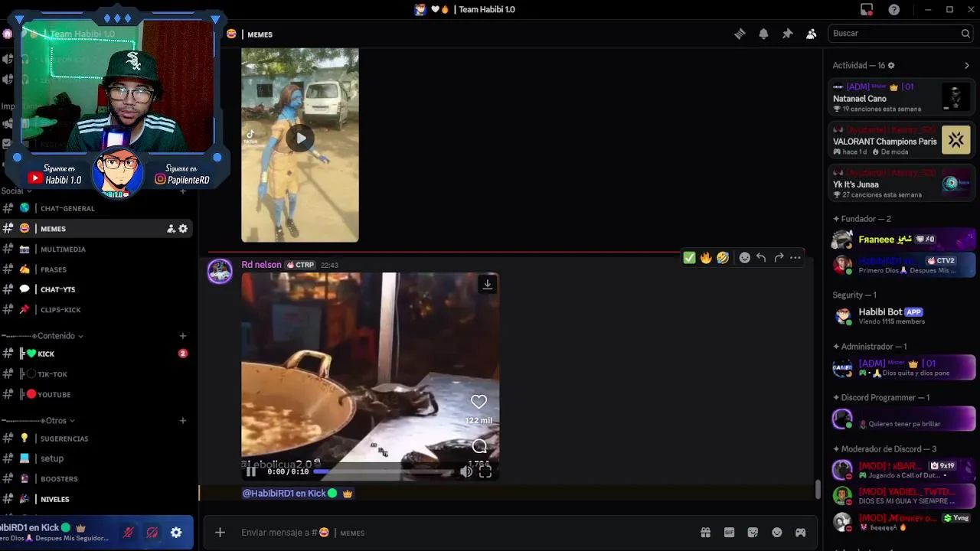Open Rd nelson's profile name

point(261,265)
